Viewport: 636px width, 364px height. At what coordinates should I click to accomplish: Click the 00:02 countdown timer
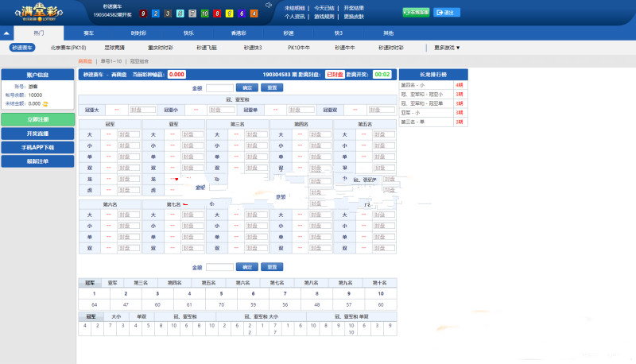click(x=382, y=75)
